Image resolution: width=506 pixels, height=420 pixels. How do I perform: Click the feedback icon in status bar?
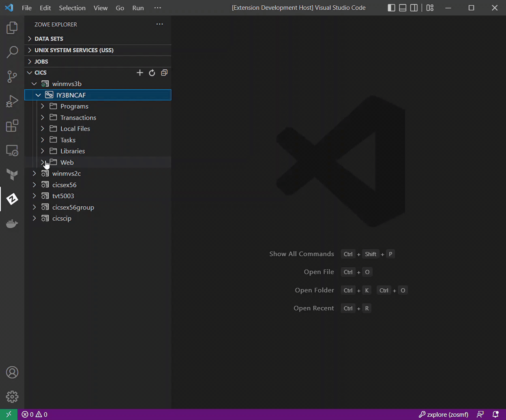click(480, 414)
